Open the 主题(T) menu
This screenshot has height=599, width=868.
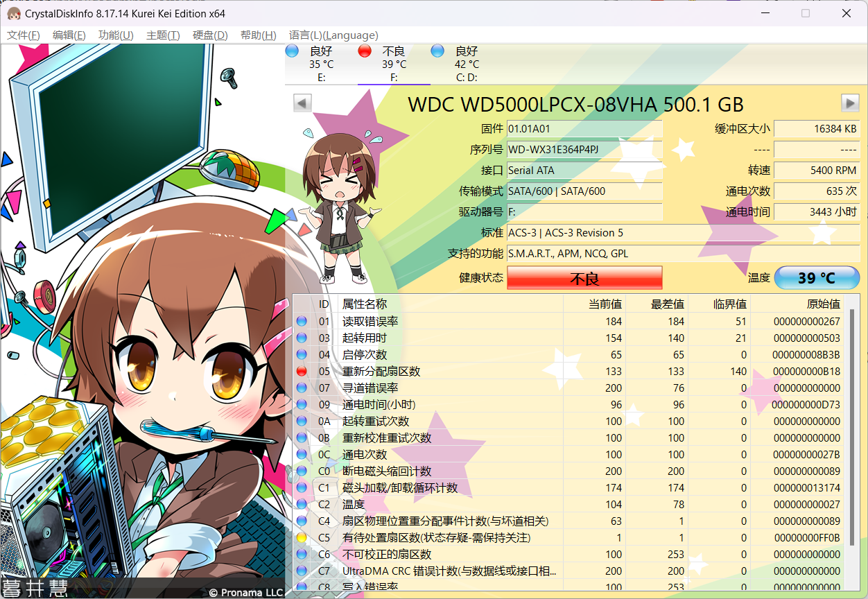[x=163, y=35]
